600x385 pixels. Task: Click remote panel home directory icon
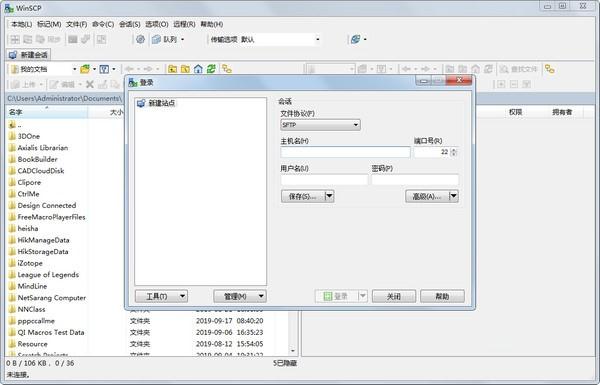[x=476, y=69]
